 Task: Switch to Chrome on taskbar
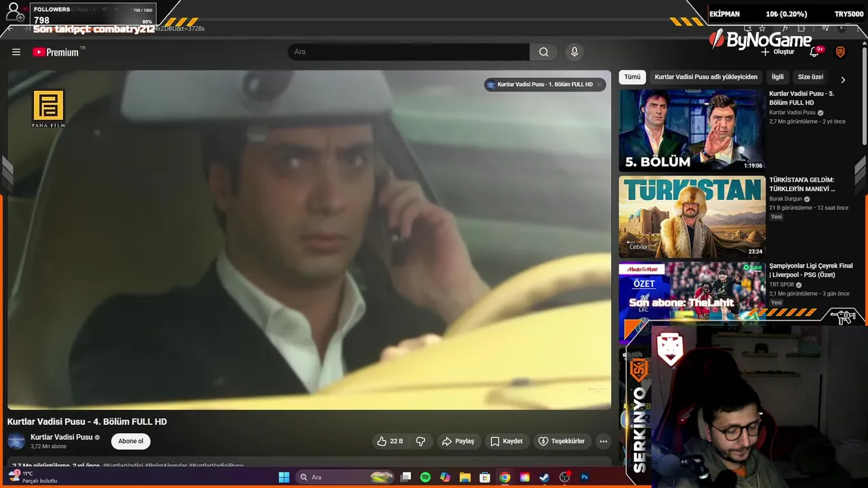[505, 477]
